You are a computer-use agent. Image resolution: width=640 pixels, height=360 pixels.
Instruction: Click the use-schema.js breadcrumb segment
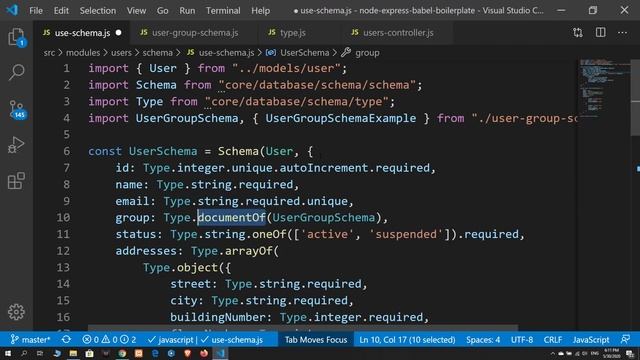pyautogui.click(x=221, y=53)
